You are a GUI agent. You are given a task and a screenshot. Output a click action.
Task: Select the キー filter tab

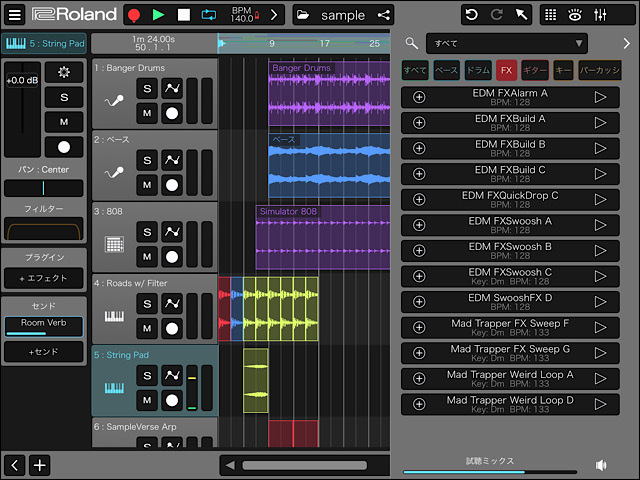pyautogui.click(x=563, y=70)
